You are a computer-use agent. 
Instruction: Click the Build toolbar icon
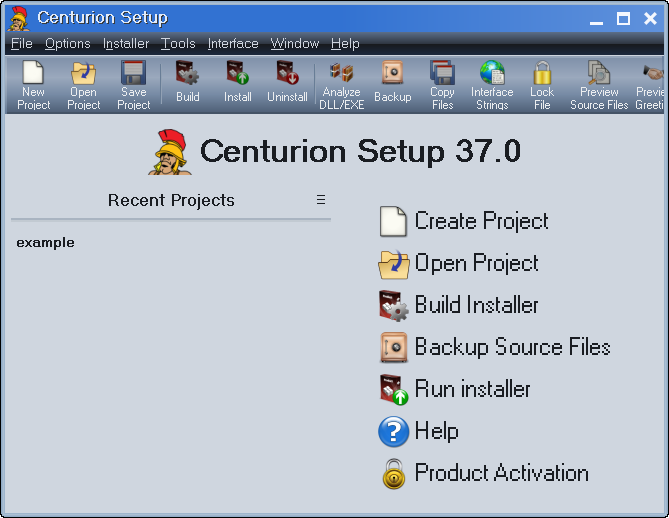click(187, 73)
